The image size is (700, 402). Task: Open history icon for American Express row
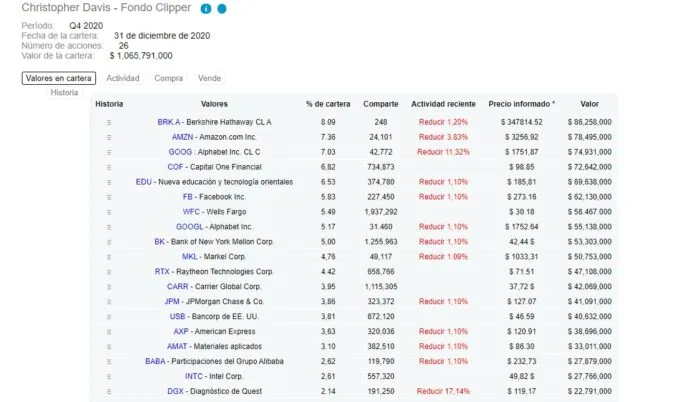click(109, 331)
